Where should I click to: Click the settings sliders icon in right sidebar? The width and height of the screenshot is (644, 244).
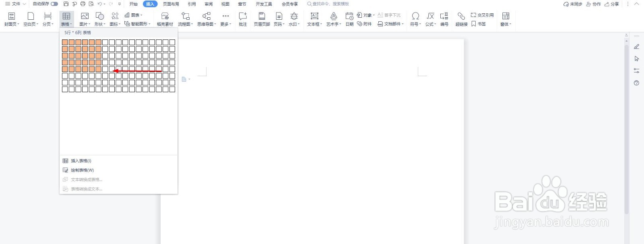[x=636, y=71]
